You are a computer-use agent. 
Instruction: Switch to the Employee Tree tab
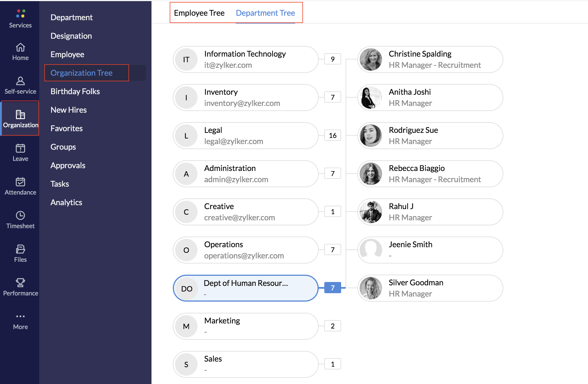click(199, 13)
